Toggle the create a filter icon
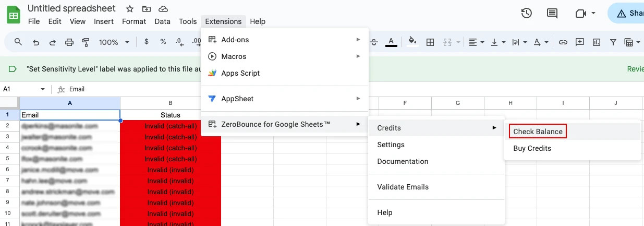Image resolution: width=644 pixels, height=226 pixels. pyautogui.click(x=613, y=42)
